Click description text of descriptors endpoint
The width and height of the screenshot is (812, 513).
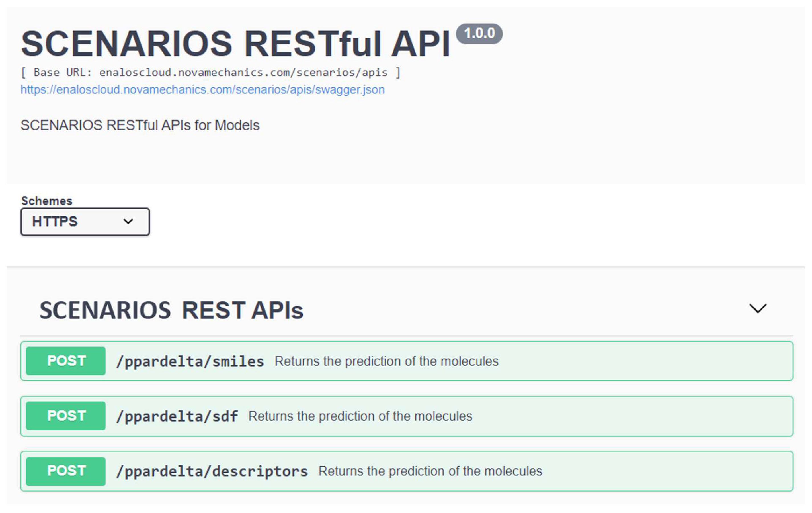(x=430, y=471)
